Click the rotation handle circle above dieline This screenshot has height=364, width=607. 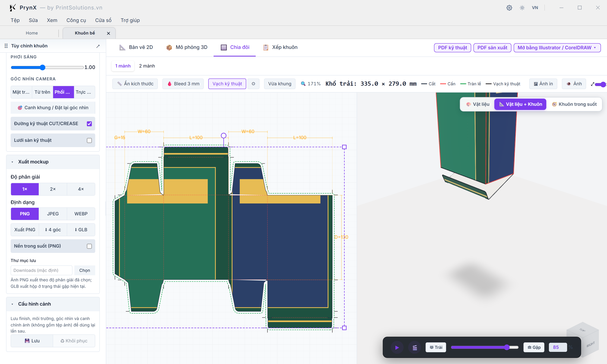point(223,136)
